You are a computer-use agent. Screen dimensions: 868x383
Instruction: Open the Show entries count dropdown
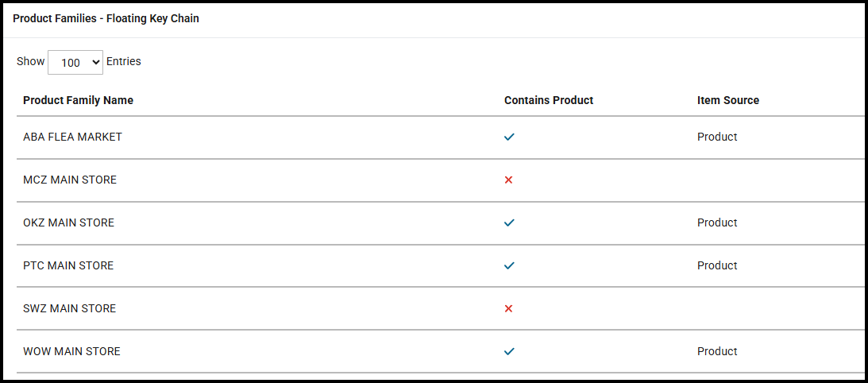click(75, 62)
